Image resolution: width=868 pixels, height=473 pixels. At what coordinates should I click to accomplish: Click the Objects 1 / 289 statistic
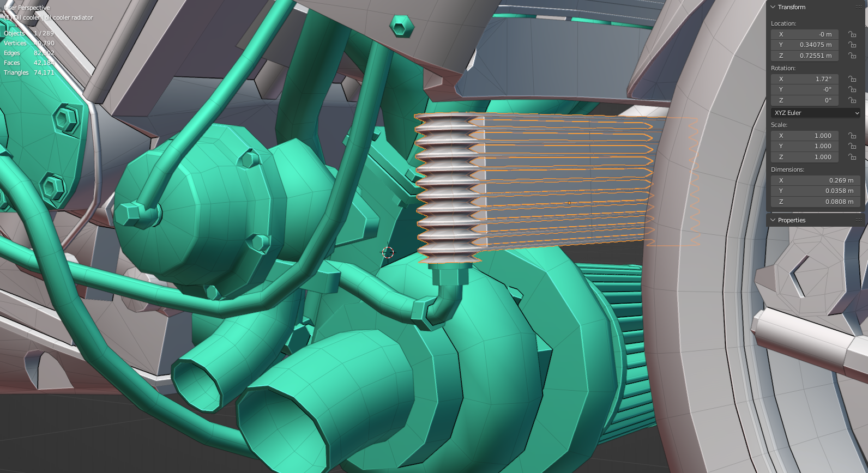(29, 33)
